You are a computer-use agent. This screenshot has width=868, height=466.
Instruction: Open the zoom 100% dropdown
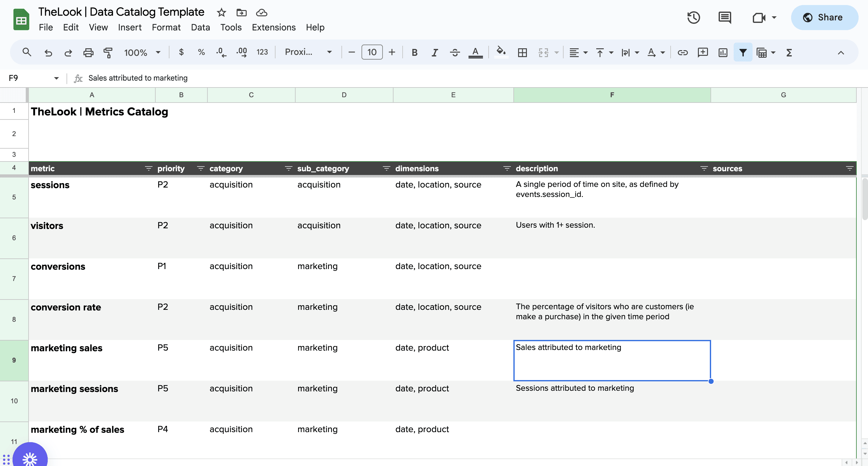[142, 52]
